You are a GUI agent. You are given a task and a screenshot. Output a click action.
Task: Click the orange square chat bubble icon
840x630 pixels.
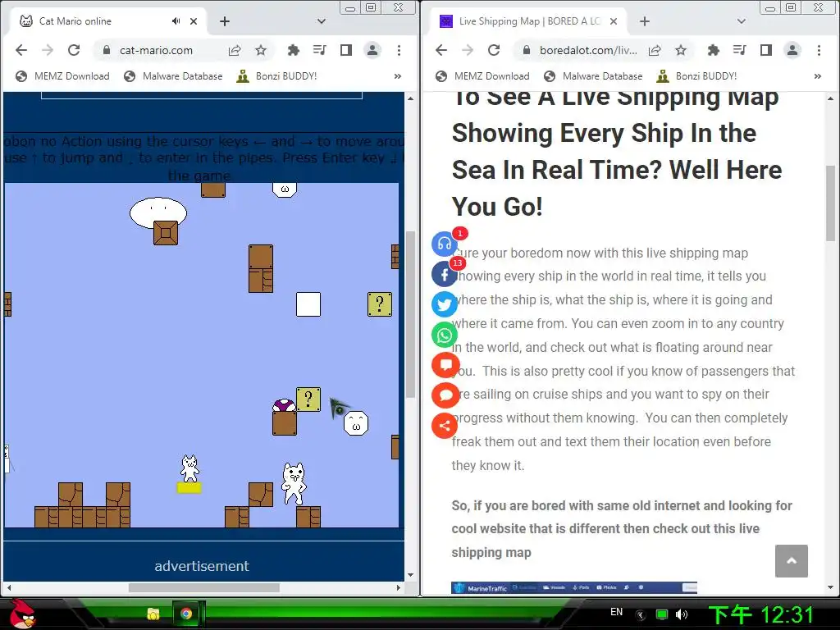(x=445, y=365)
